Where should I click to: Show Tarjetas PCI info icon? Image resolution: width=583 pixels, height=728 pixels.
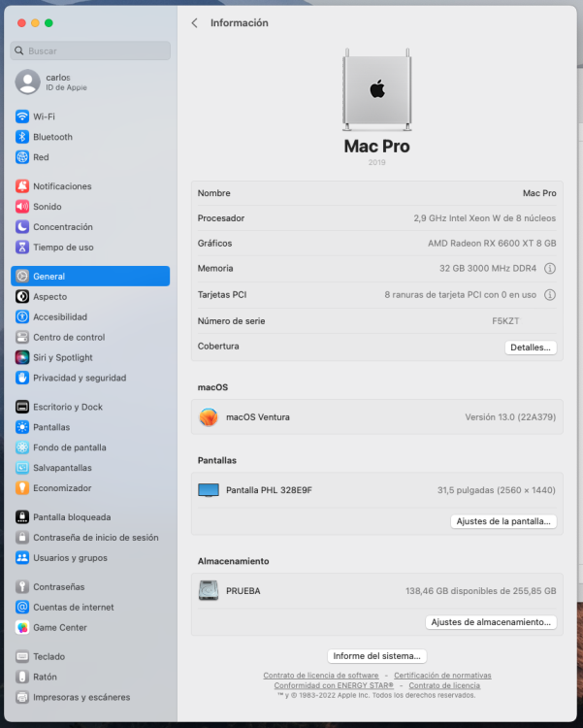[x=550, y=295]
